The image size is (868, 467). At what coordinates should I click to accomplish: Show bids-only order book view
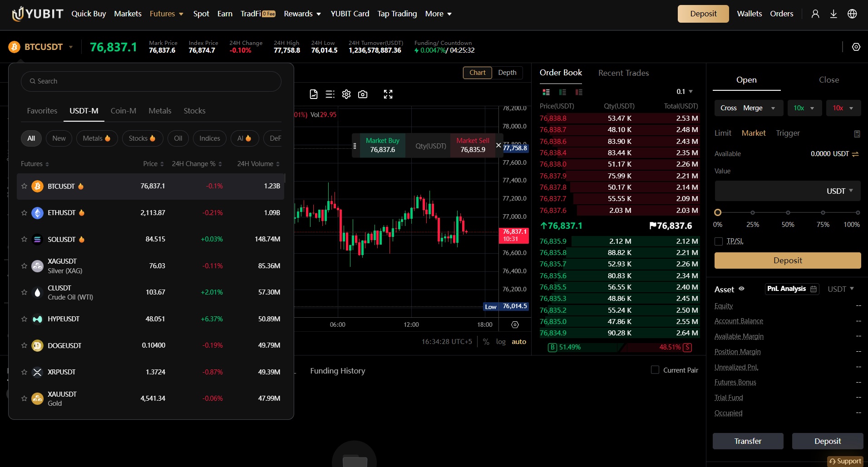pyautogui.click(x=562, y=92)
